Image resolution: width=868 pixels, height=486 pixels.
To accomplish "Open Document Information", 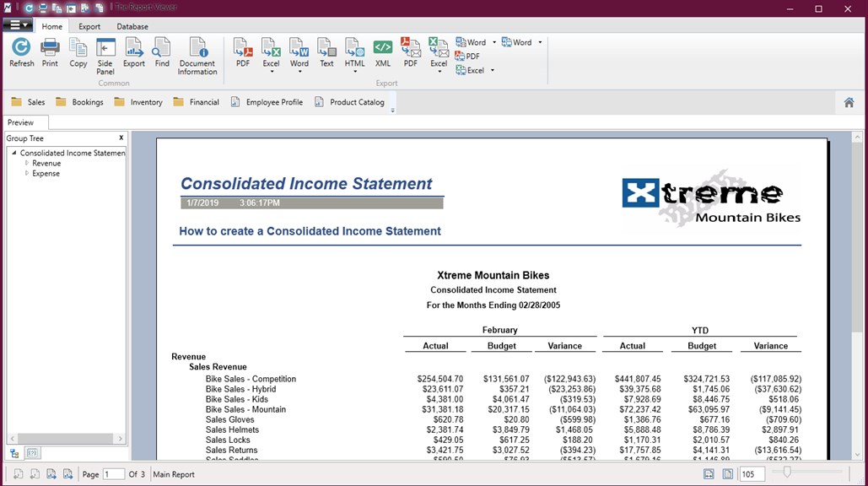I will [197, 57].
